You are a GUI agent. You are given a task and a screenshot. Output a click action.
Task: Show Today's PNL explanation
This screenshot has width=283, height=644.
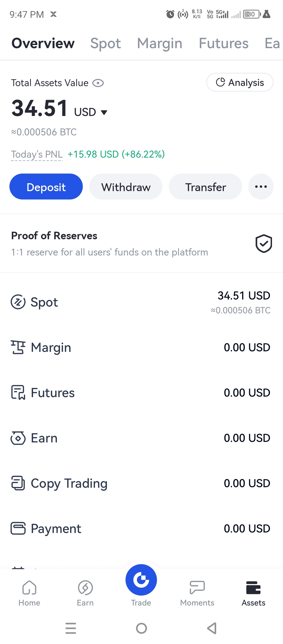point(37,154)
